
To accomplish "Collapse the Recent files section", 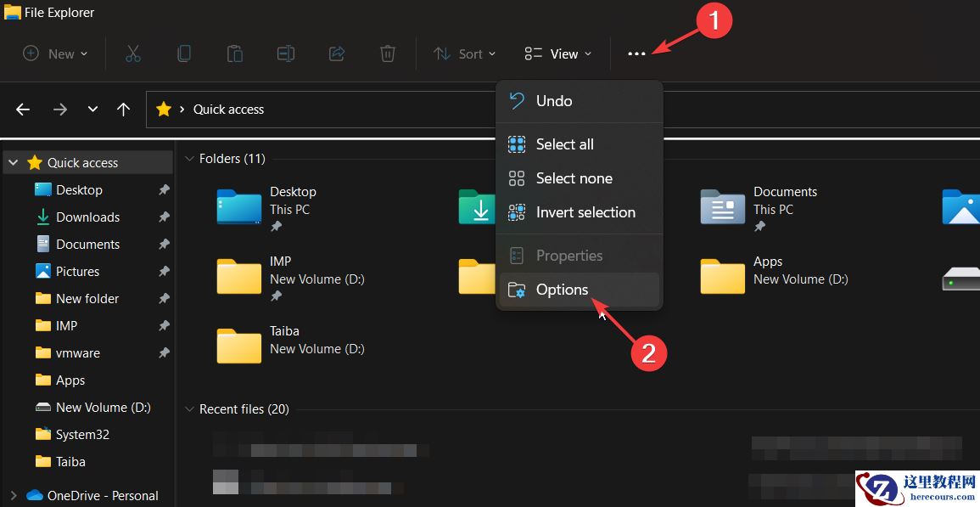I will pyautogui.click(x=188, y=408).
